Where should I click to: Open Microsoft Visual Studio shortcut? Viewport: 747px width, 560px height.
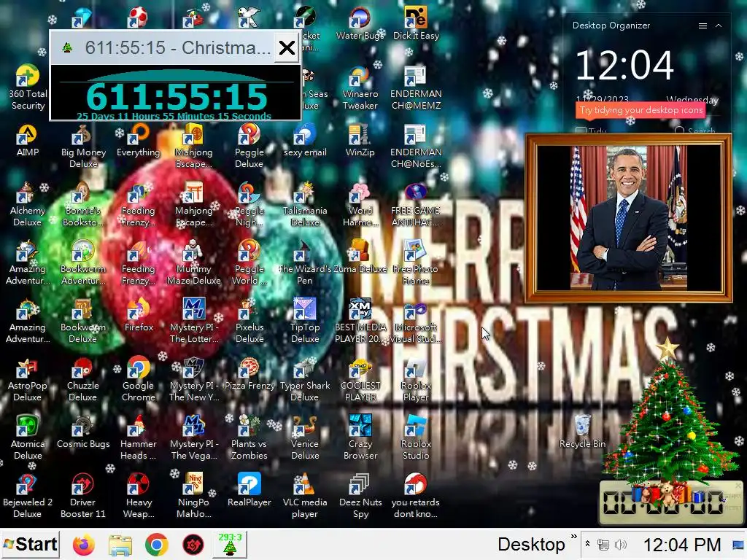[416, 321]
